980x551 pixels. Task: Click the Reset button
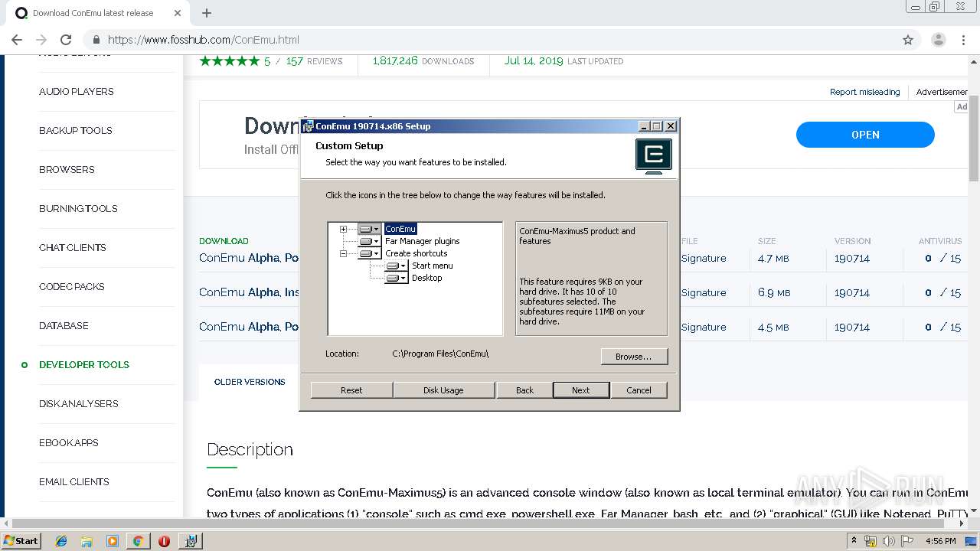coord(351,390)
